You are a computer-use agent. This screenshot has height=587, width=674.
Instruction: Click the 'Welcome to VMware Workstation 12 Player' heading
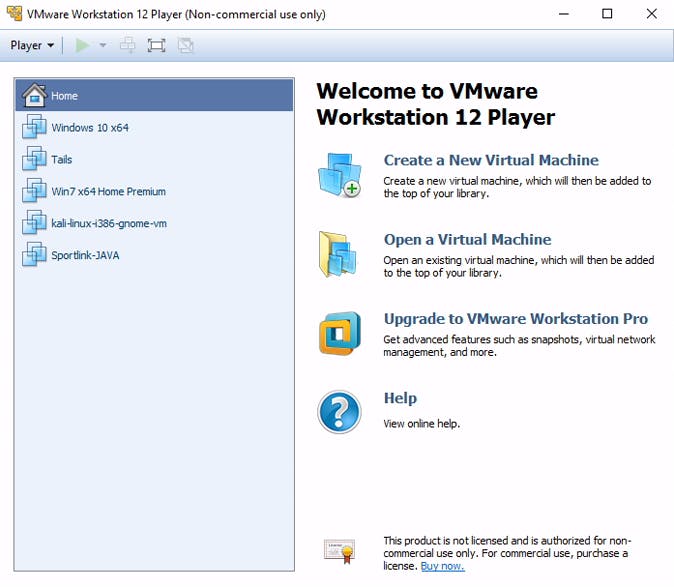pos(435,104)
